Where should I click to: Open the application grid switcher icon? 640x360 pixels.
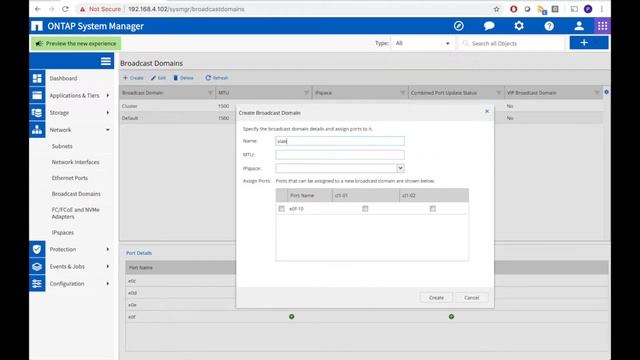coord(602,26)
